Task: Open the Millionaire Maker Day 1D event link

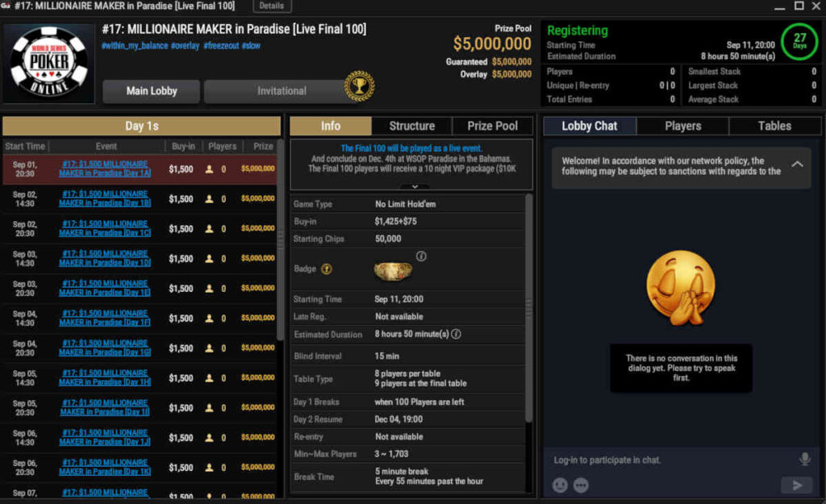Action: pos(105,258)
